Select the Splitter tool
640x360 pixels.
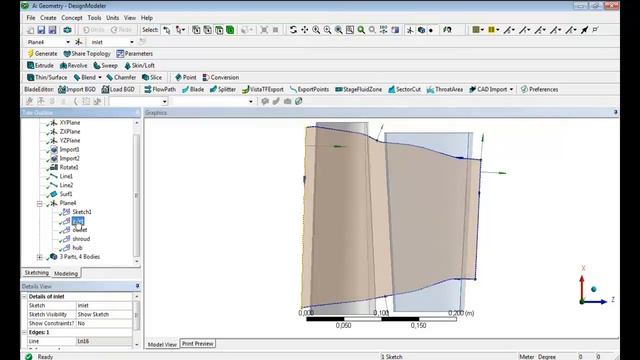pyautogui.click(x=223, y=89)
